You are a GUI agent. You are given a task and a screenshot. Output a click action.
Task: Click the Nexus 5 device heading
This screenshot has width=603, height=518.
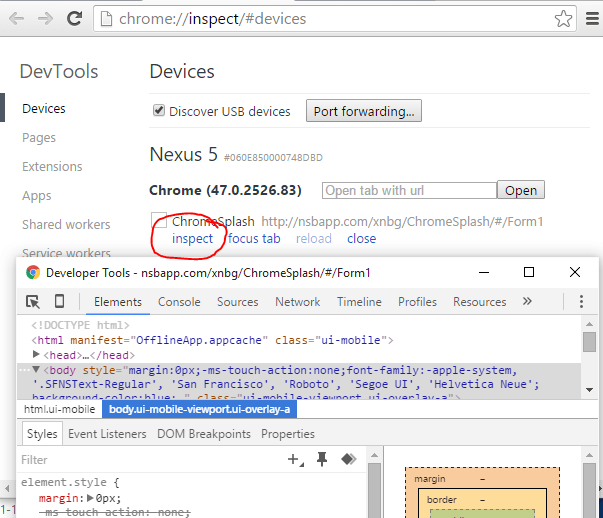[x=183, y=155]
